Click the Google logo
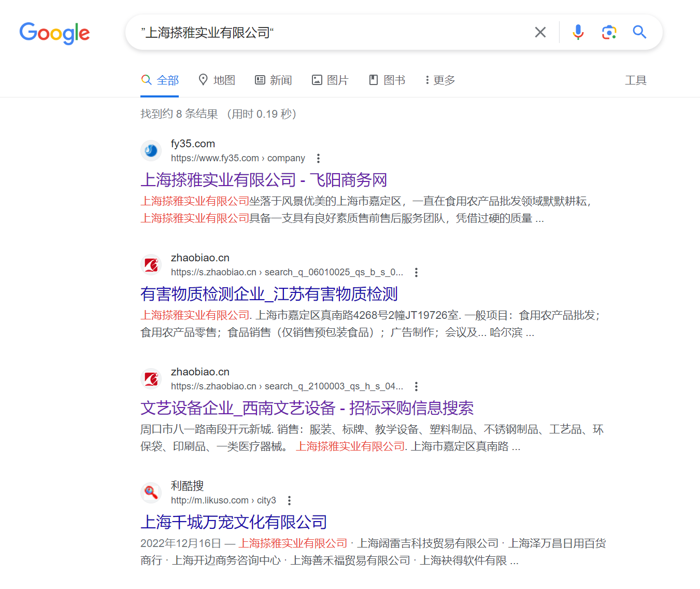The image size is (700, 589). tap(54, 33)
